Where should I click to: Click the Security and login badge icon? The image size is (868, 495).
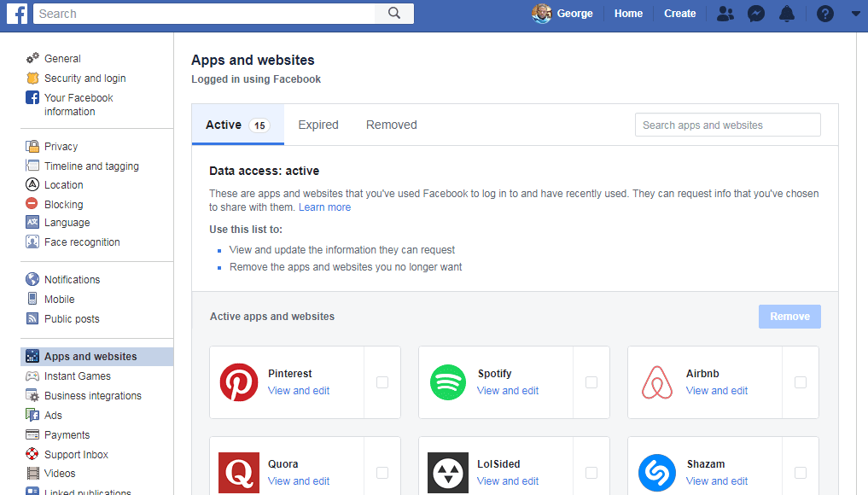coord(32,78)
